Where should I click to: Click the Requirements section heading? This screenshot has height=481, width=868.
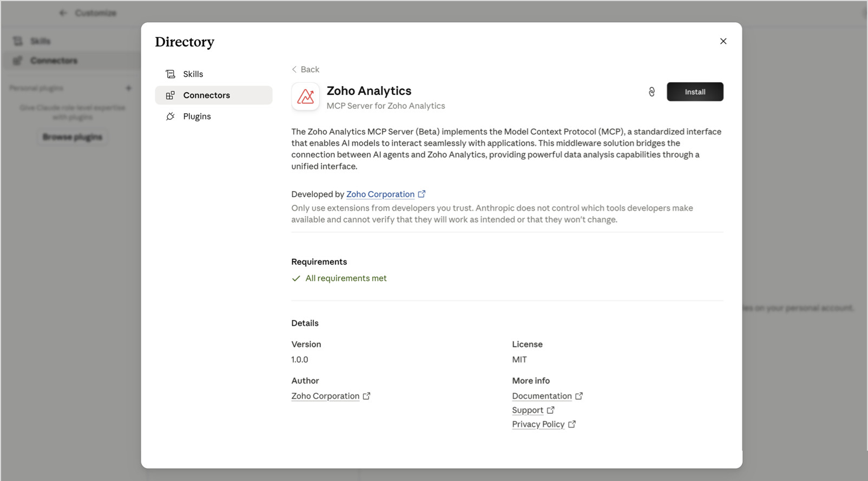(x=319, y=262)
